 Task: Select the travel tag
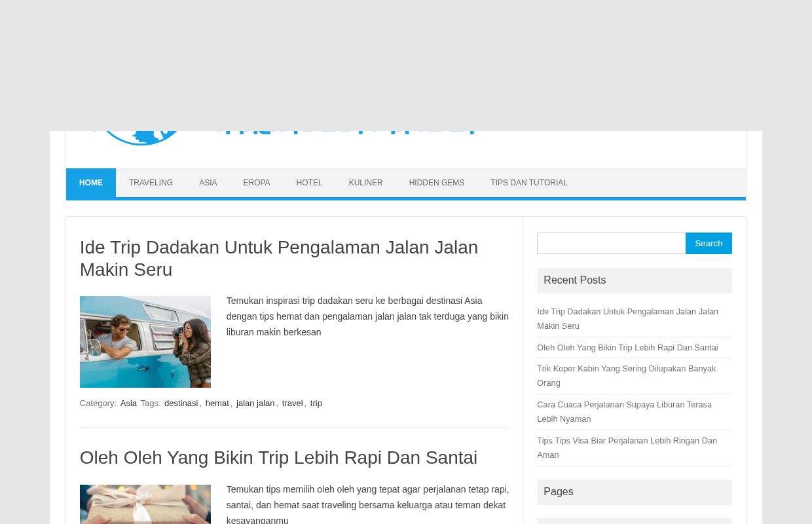tap(292, 403)
